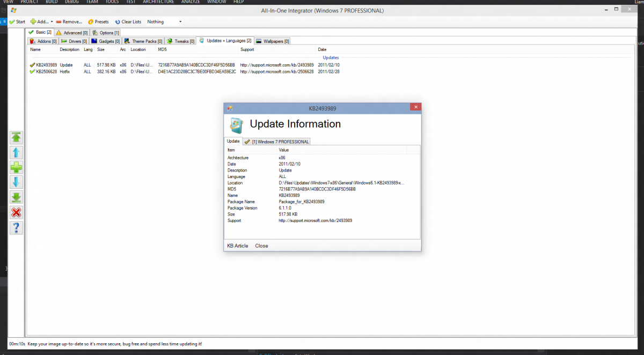
Task: Open the Tweaks [0] tab
Action: pyautogui.click(x=180, y=41)
